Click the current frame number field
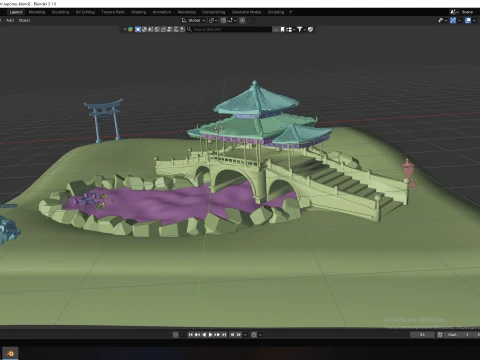The image size is (480, 360). (422, 334)
